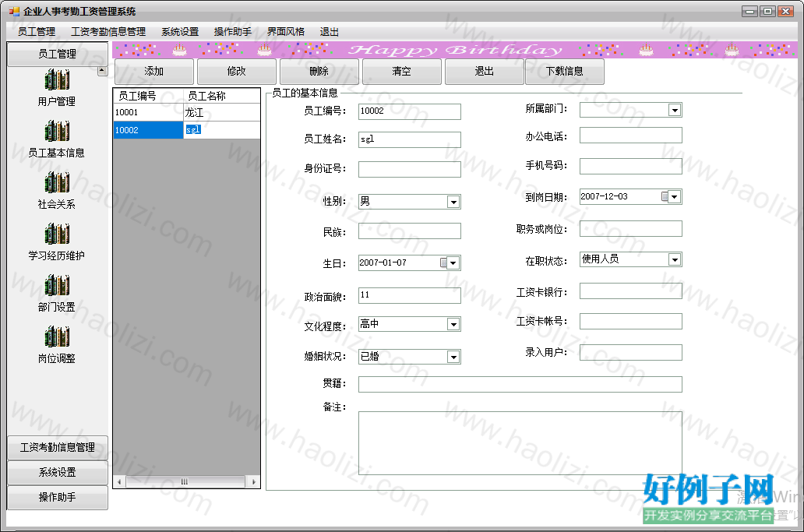
Task: Open the 界面风格 menu
Action: 286,32
